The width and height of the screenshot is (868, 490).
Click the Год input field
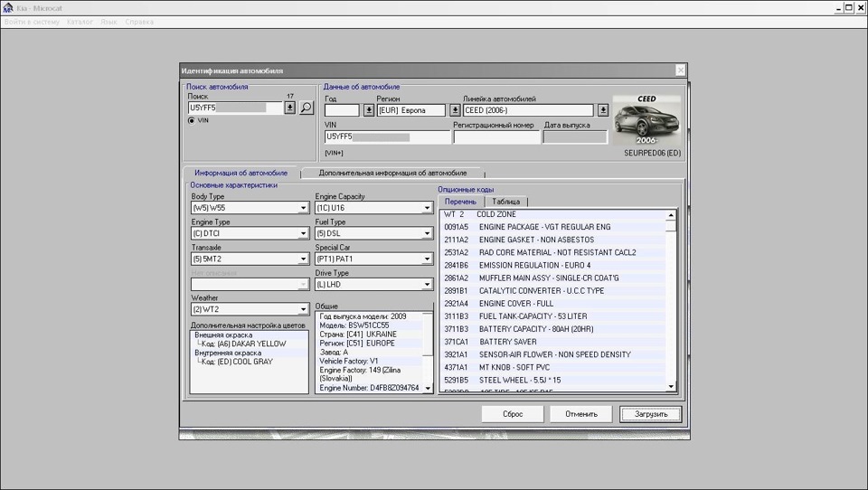pos(344,110)
